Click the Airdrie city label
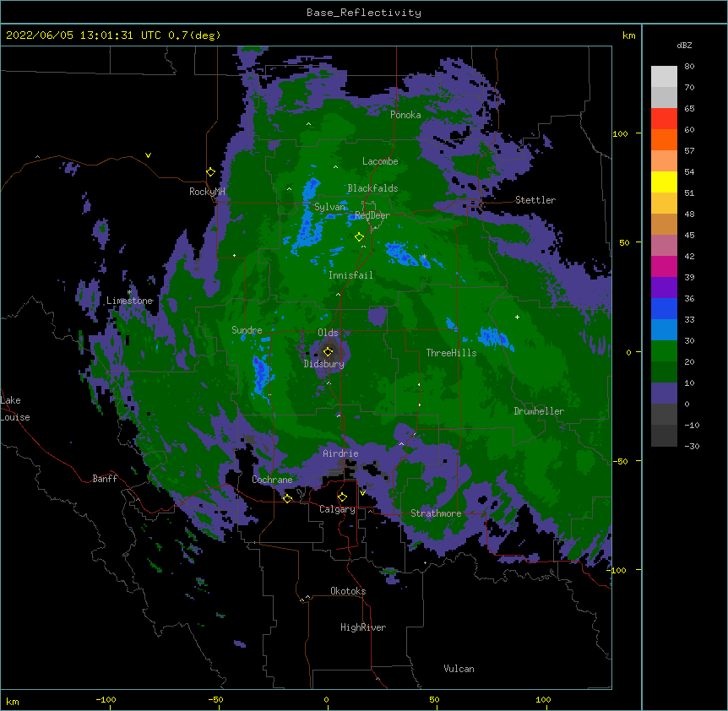This screenshot has width=728, height=711. coord(340,453)
